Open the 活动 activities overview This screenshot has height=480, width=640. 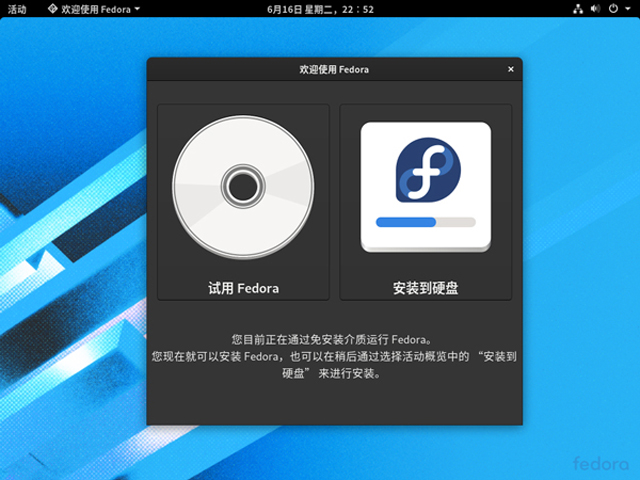click(x=17, y=9)
